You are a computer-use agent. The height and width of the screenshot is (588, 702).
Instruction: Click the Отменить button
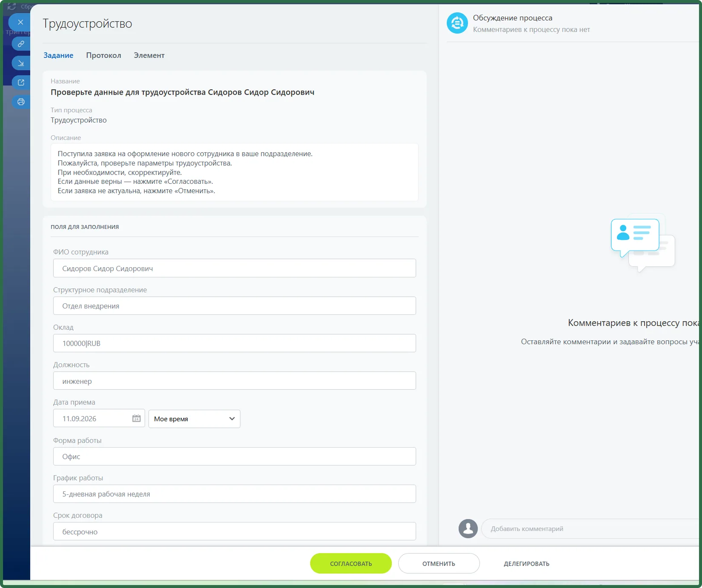[x=439, y=563]
